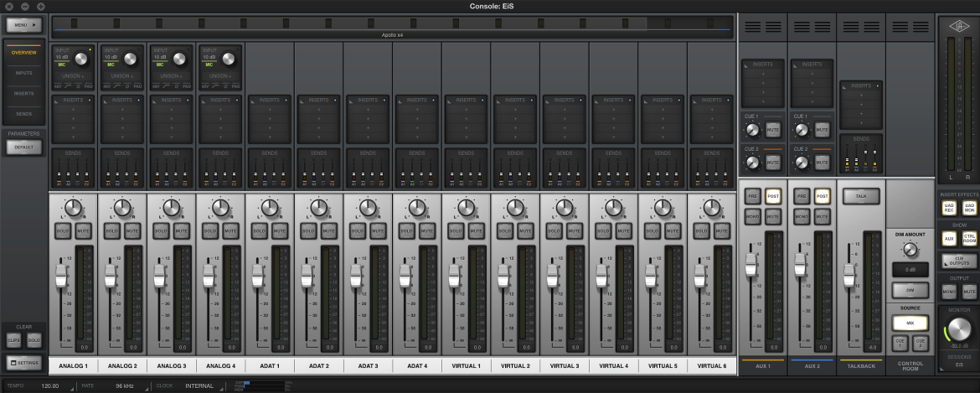Viewport: 980px width, 393px height.
Task: Expand the Talkback inserts options triangle
Action: coord(844,86)
